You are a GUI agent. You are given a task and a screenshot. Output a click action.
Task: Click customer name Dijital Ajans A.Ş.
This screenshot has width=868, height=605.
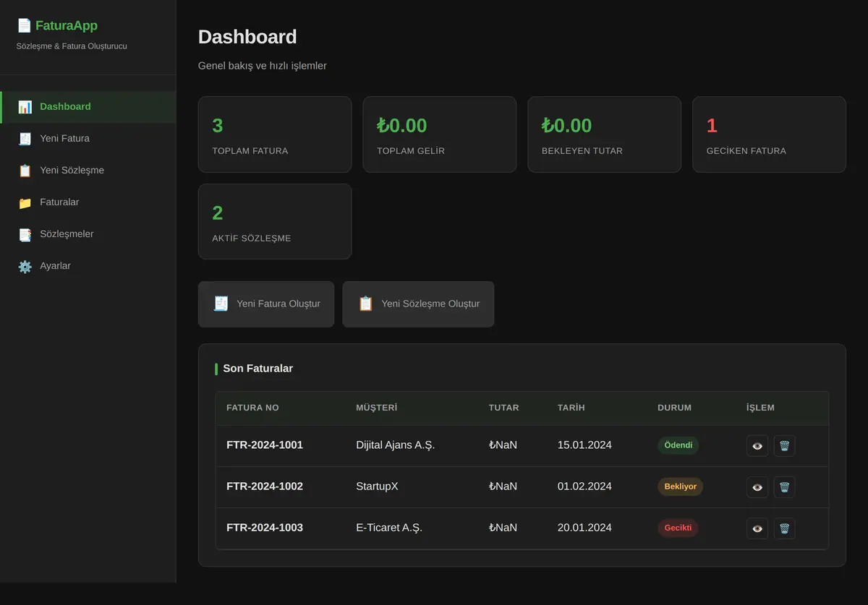(x=396, y=445)
